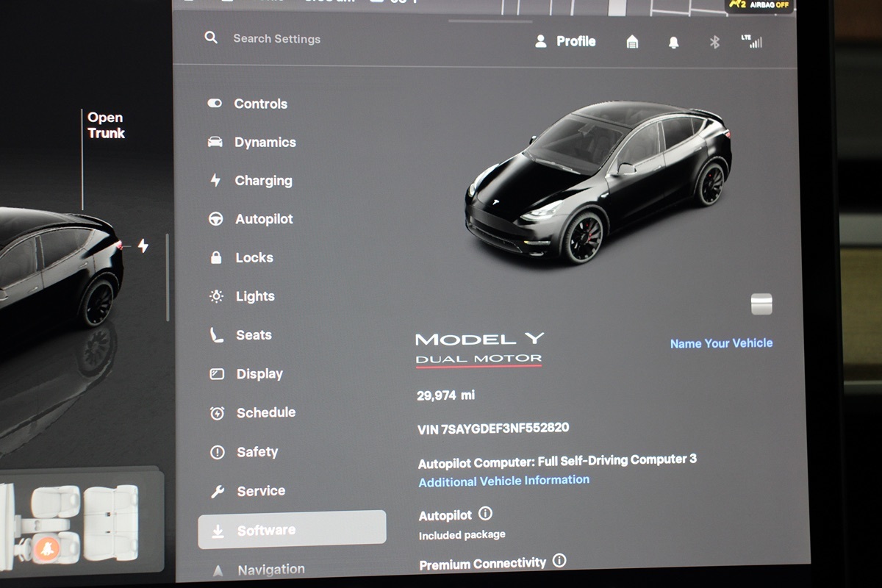Tap the LTE signal strength icon
This screenshot has width=882, height=588.
(752, 41)
